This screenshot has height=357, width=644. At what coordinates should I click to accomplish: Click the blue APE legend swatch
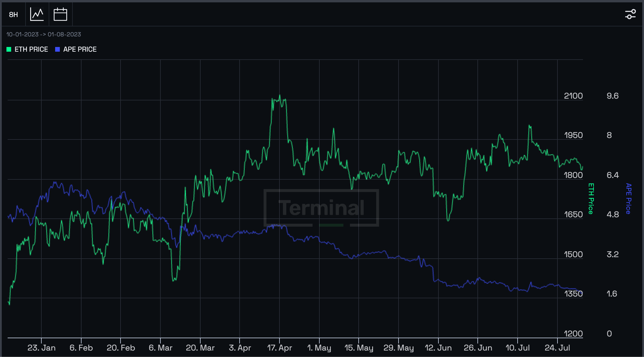point(57,49)
